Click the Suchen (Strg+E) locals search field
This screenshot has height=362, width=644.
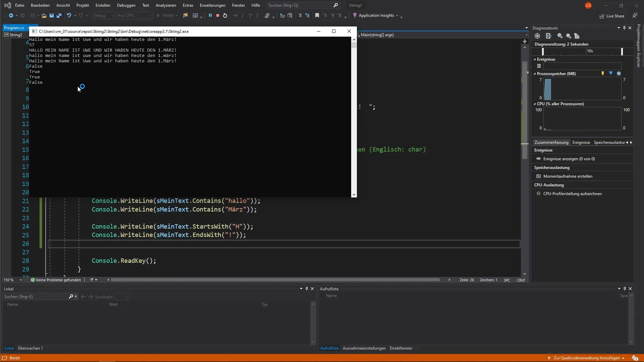tap(40, 297)
